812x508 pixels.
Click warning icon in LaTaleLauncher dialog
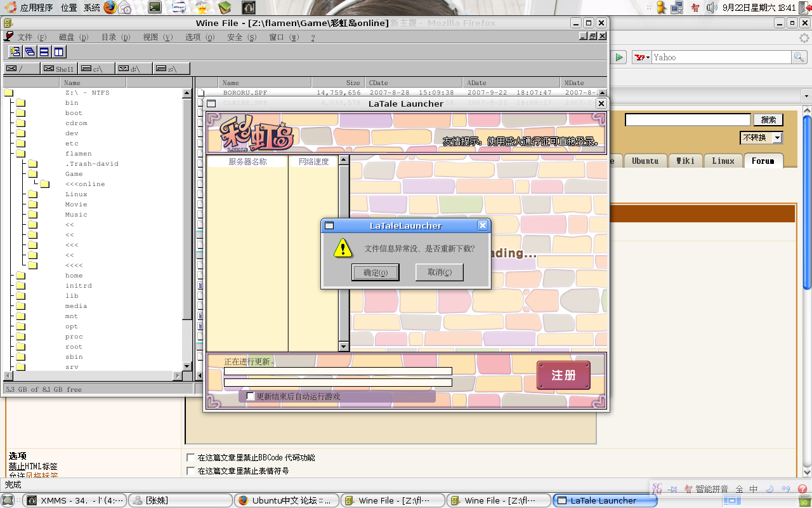[343, 248]
